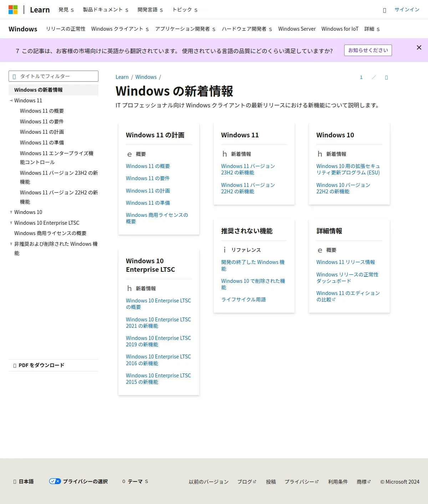This screenshot has height=504, width=428.
Task: Open Windows 商用ライセンスの概要 in sidebar
Action: tap(50, 233)
